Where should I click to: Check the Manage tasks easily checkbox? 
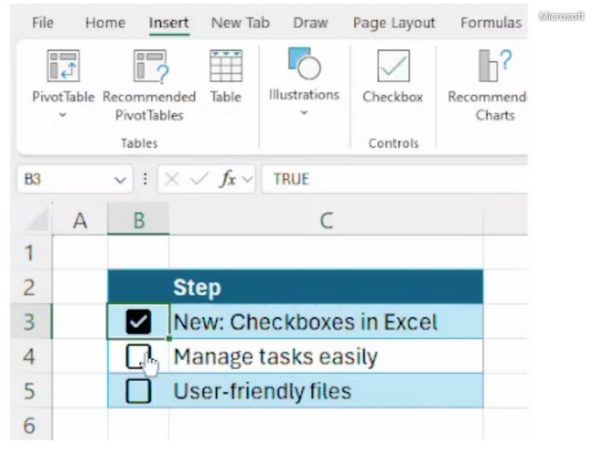click(x=138, y=356)
